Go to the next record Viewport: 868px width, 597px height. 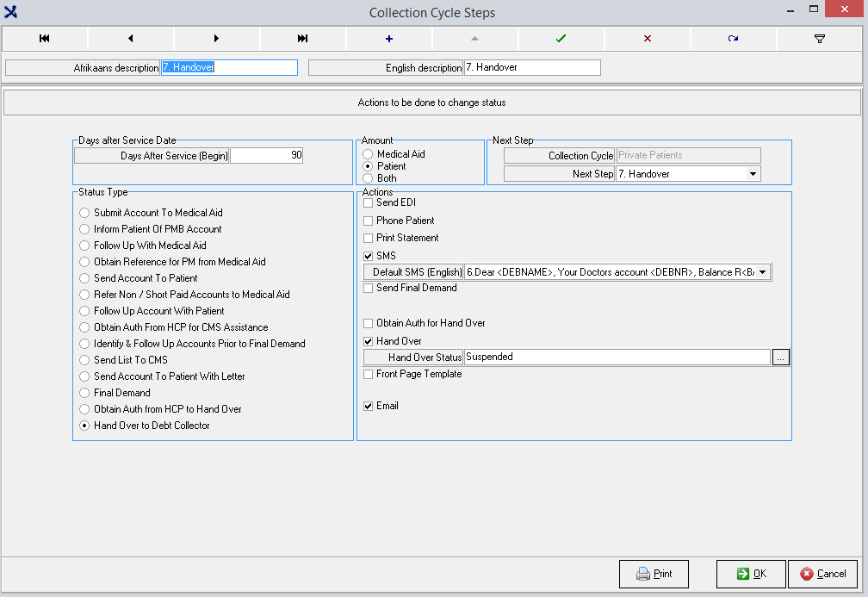click(x=217, y=39)
